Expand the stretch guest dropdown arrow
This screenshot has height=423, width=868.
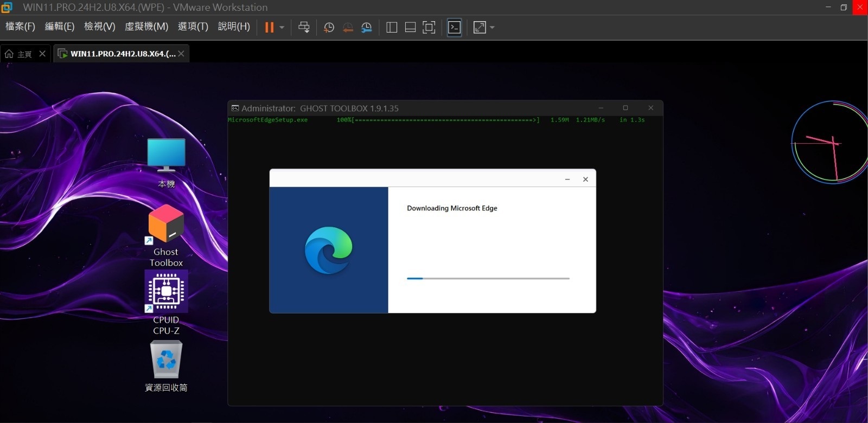[492, 27]
